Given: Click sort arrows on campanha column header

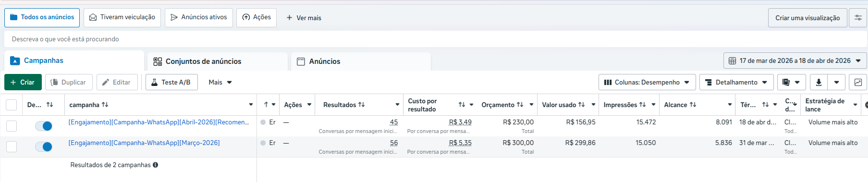Looking at the screenshot, I should pyautogui.click(x=105, y=105).
